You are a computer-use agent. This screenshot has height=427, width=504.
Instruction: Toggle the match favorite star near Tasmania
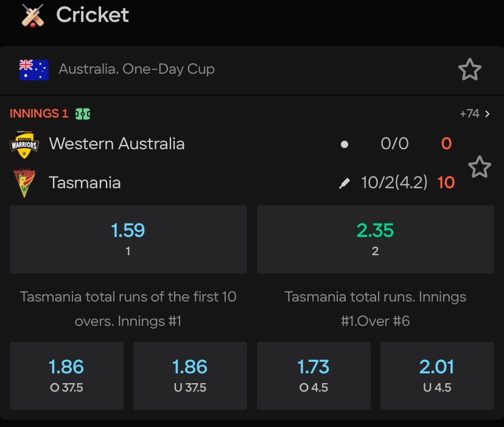pos(480,167)
